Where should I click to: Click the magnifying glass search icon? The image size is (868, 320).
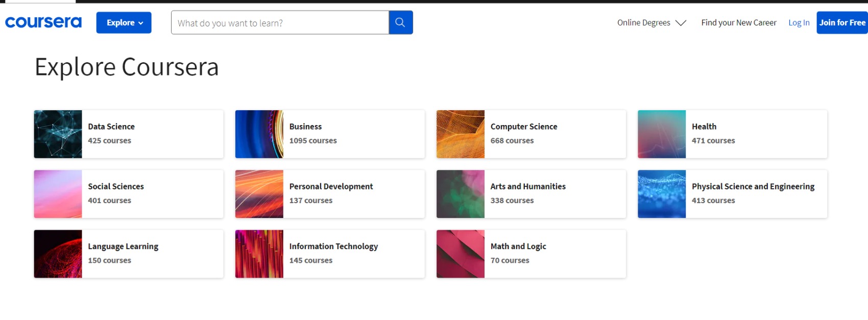[400, 22]
